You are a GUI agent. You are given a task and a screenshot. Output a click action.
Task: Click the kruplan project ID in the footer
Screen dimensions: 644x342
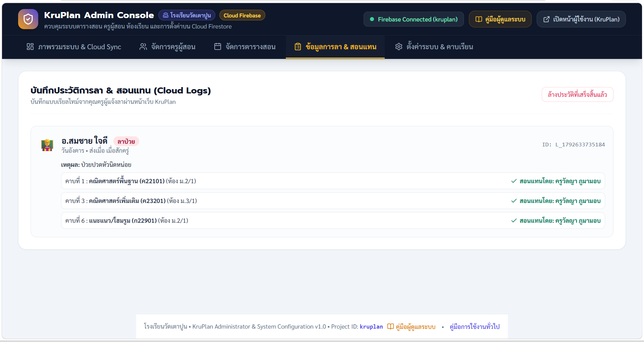371,327
